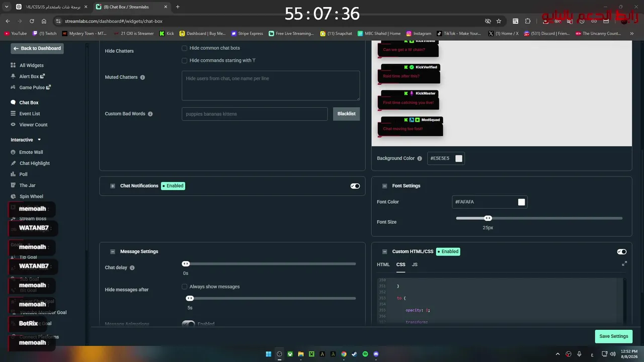Image resolution: width=644 pixels, height=362 pixels.
Task: Click the Blacklist button
Action: point(346,114)
